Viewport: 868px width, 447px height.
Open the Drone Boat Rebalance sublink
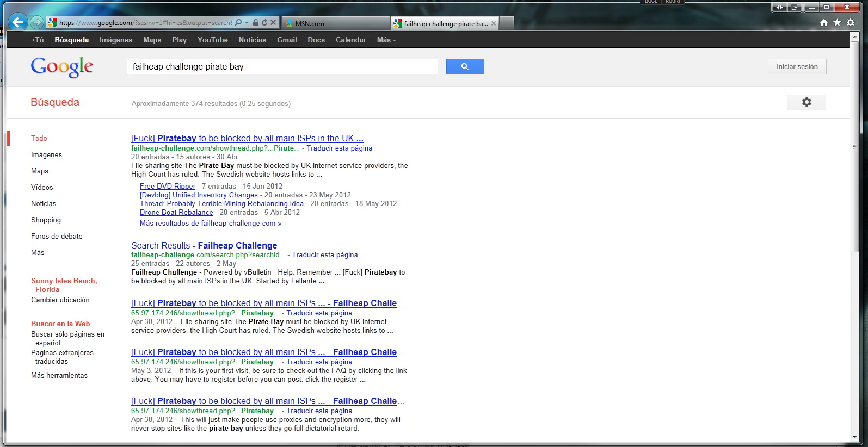pyautogui.click(x=176, y=212)
